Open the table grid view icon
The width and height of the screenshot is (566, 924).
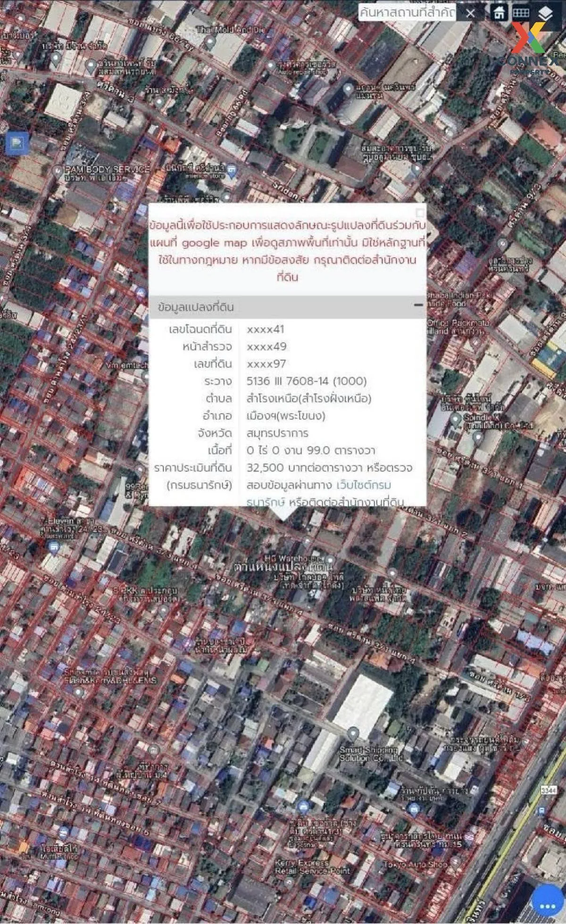(x=521, y=13)
